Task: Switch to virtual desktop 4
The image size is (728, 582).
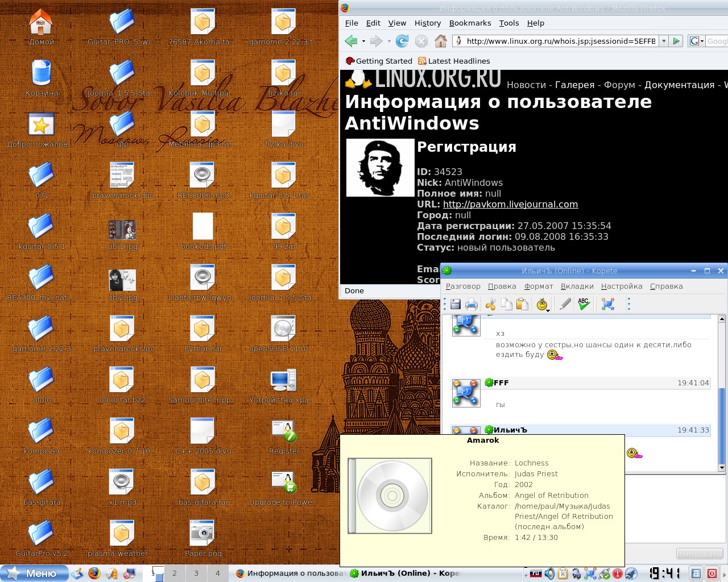Action: coord(218,573)
